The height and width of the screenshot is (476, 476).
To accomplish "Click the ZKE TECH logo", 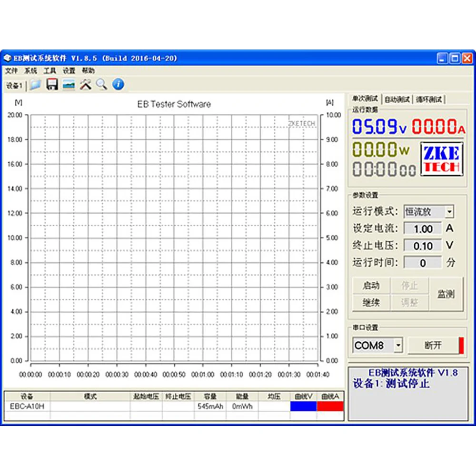I will click(x=442, y=159).
